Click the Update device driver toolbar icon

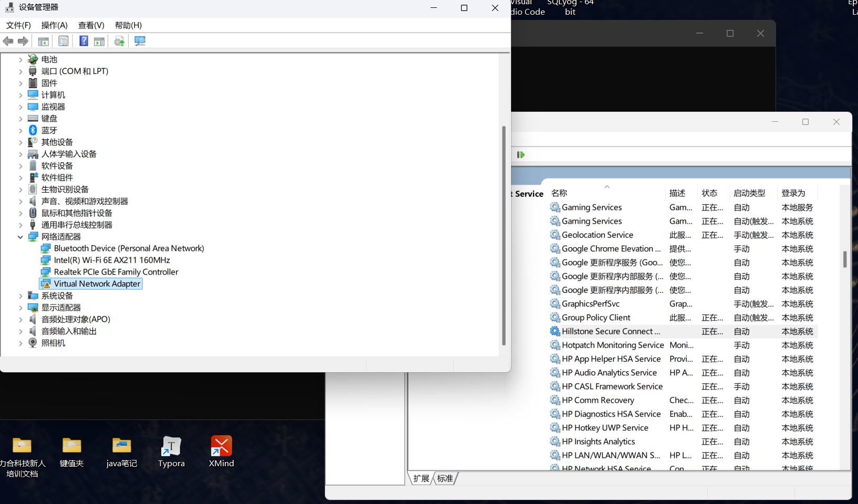[x=119, y=41]
